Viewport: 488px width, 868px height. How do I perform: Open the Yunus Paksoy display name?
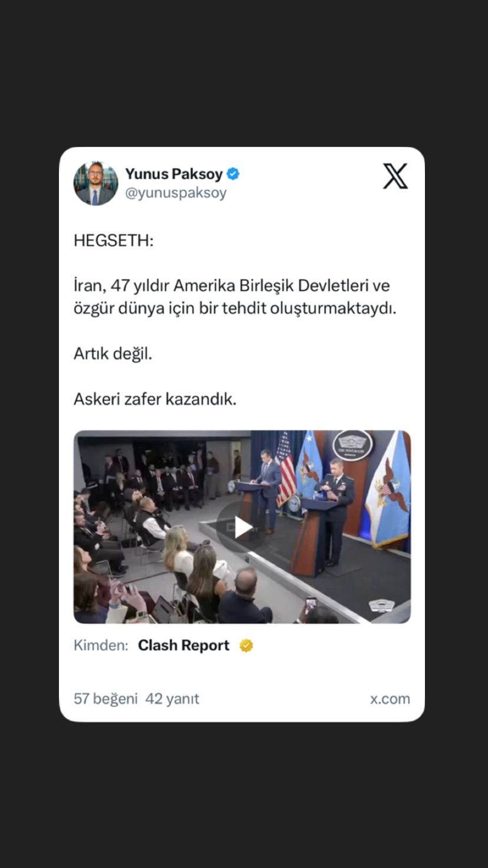[174, 174]
